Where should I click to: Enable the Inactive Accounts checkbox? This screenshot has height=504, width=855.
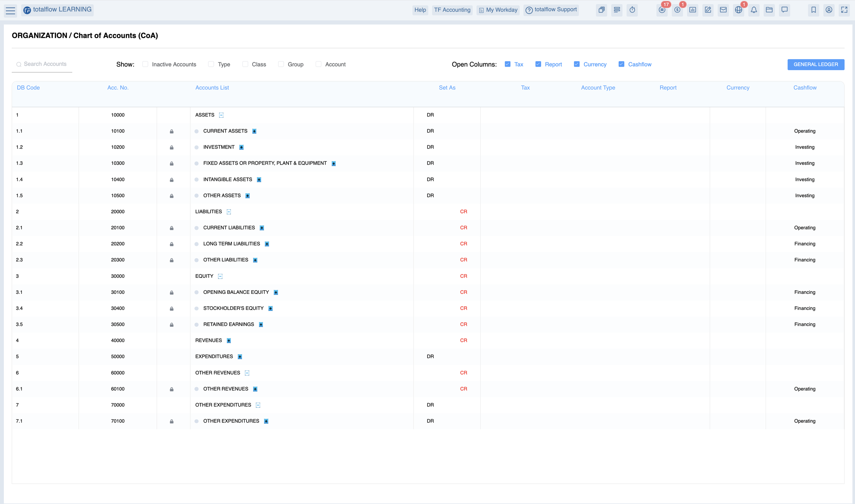pos(145,64)
